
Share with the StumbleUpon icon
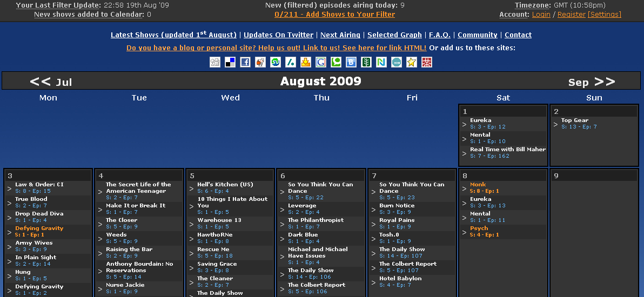coord(276,62)
